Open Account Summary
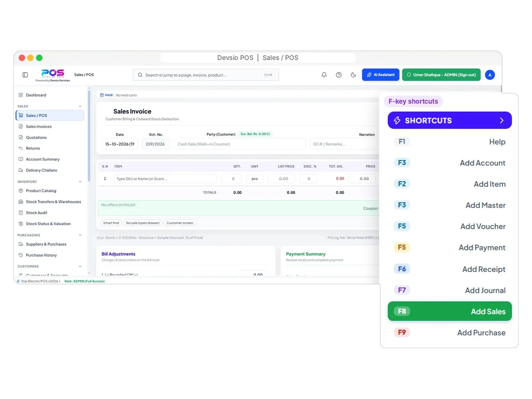 coord(43,159)
